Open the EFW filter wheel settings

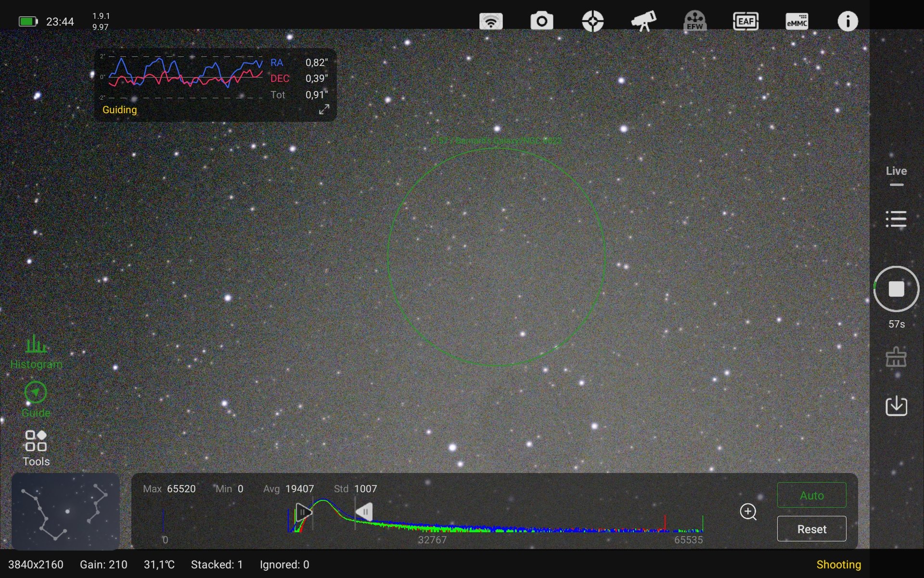695,22
